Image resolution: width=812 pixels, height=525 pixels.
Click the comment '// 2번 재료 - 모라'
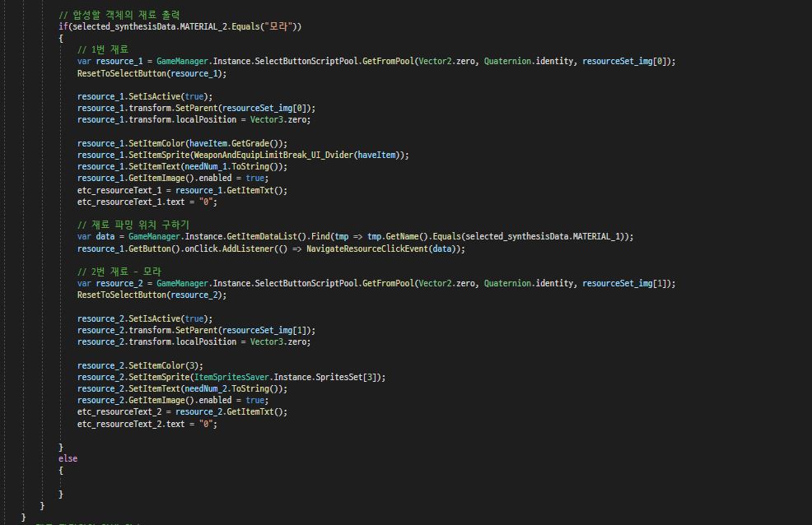point(119,272)
